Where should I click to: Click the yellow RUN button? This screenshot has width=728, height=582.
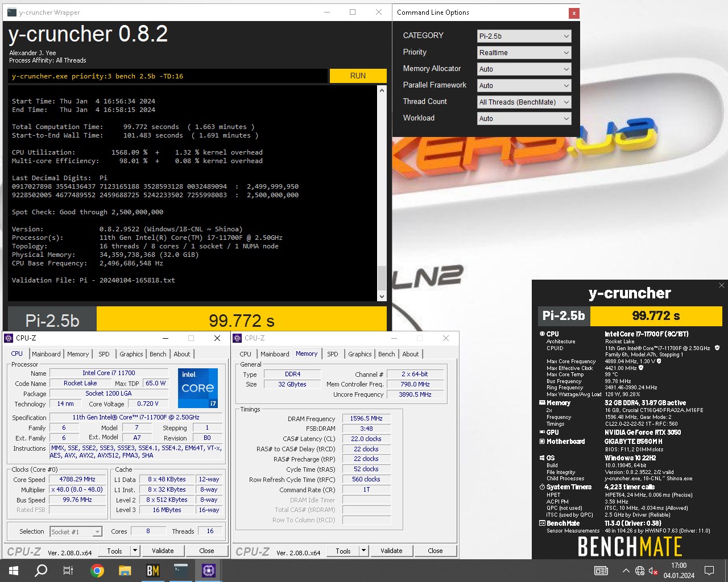point(358,76)
